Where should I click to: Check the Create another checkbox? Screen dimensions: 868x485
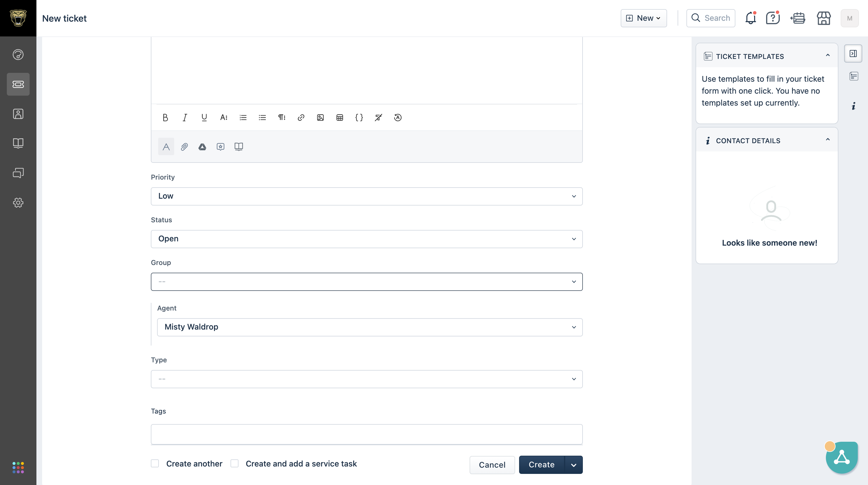155,464
